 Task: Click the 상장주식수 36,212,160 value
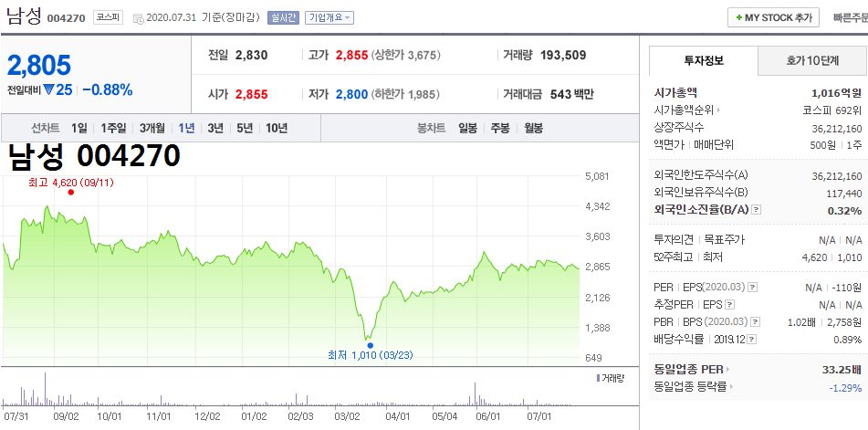coord(837,129)
